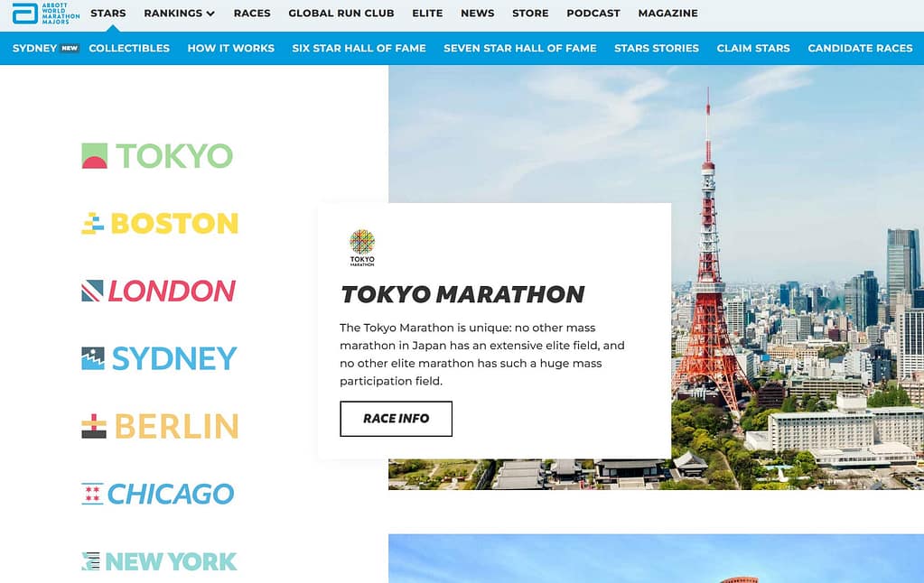Select Claim Stars in the sub-navigation
The height and width of the screenshot is (583, 924).
[753, 48]
